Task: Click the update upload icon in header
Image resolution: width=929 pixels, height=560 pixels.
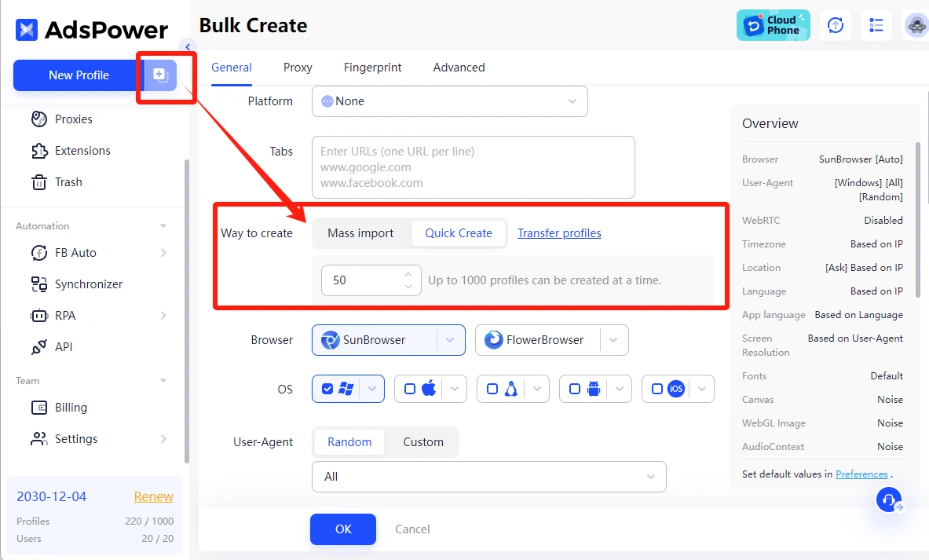Action: [836, 25]
